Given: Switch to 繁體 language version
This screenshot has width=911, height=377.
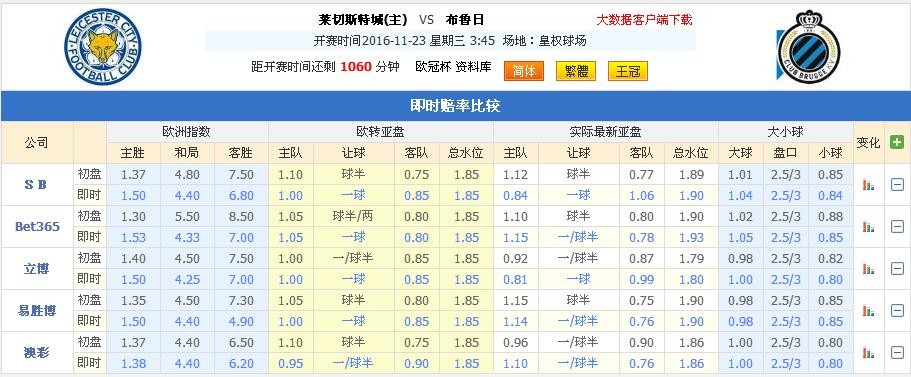Looking at the screenshot, I should point(576,71).
